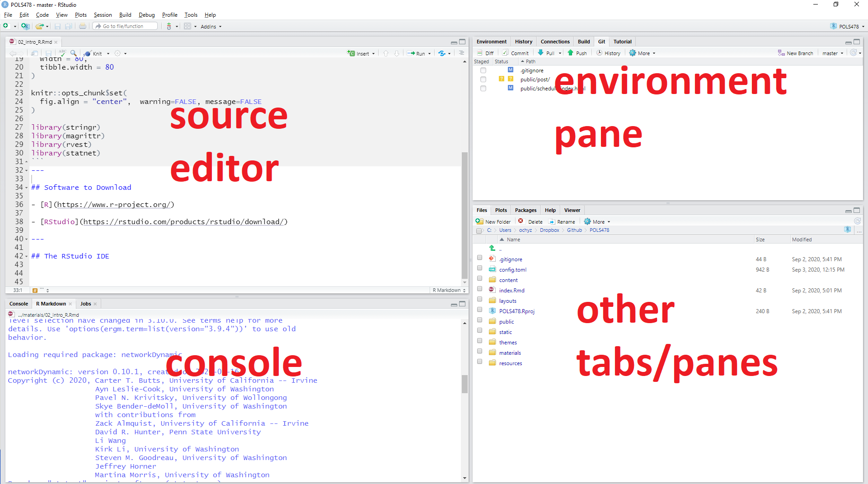Stage the public/schedule index.html checkbox
This screenshot has width=868, height=484.
click(x=483, y=89)
